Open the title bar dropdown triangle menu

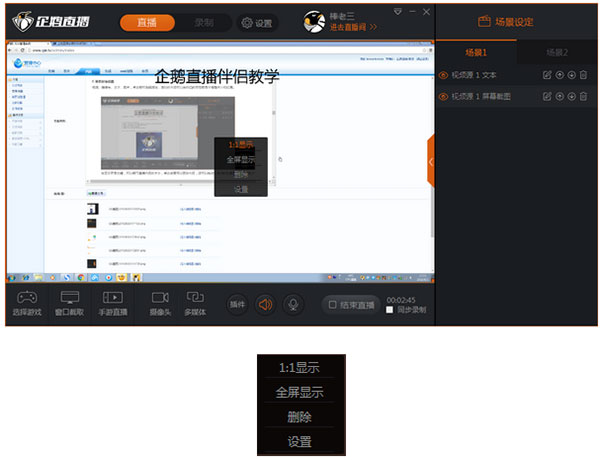point(398,12)
